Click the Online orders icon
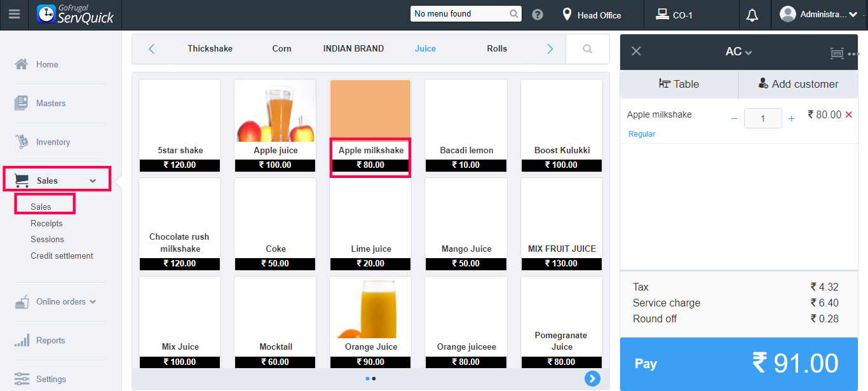Viewport: 868px width, 391px height. pyautogui.click(x=22, y=301)
